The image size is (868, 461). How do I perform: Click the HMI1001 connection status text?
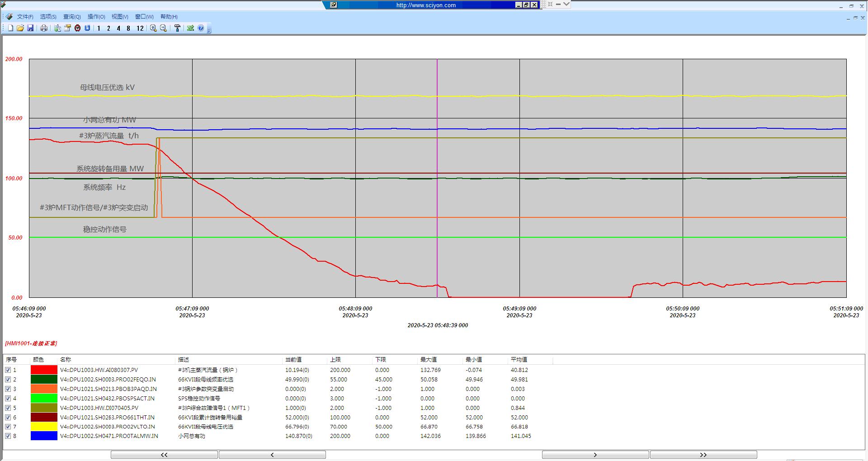[x=31, y=343]
